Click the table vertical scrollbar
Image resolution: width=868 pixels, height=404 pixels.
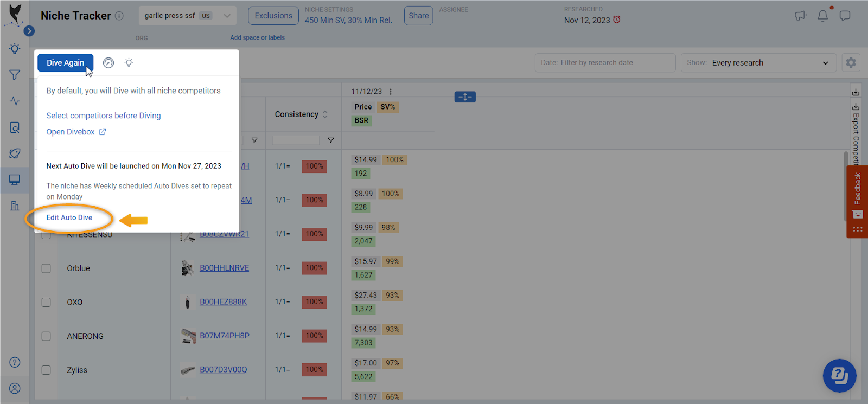click(845, 186)
